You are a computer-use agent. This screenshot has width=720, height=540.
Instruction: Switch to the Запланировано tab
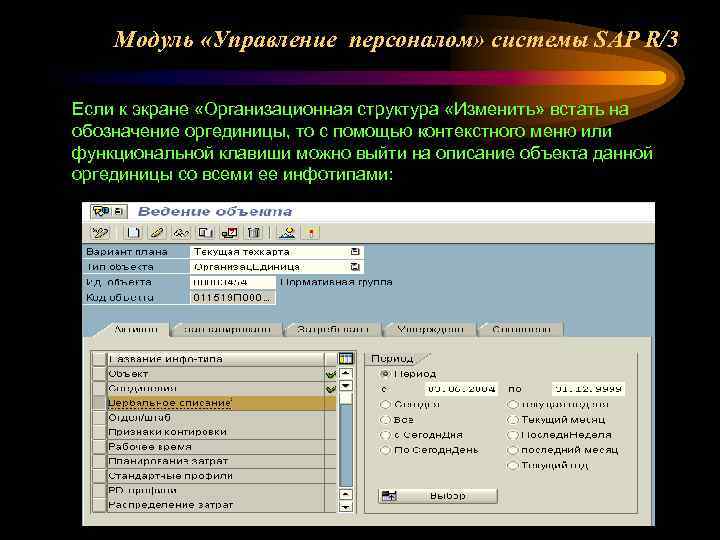[x=227, y=329]
